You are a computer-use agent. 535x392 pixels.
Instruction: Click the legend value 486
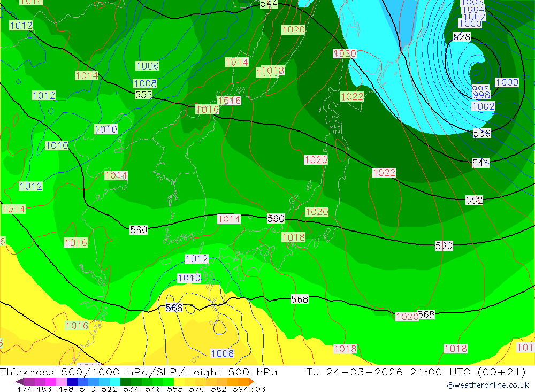coord(44,389)
